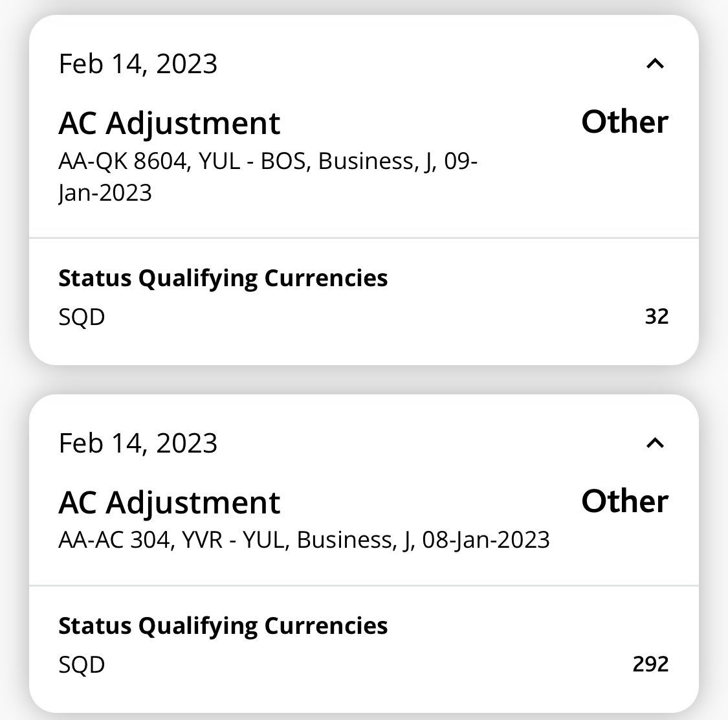The height and width of the screenshot is (720, 728).
Task: Click the date on the YVR - YUL card
Action: click(x=138, y=443)
